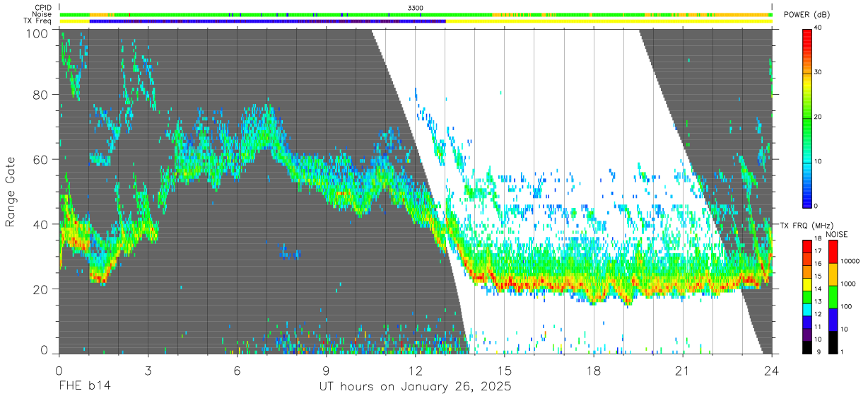Click the 21 hour tick on UT axis
The image size is (868, 401).
(683, 369)
